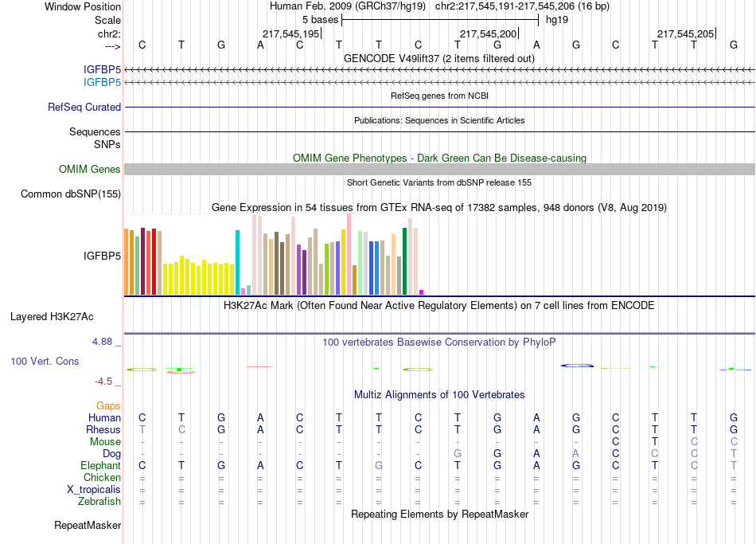Screen dimensions: 756x544
Task: Click the faint T in Rhesus row
Action: pos(142,429)
